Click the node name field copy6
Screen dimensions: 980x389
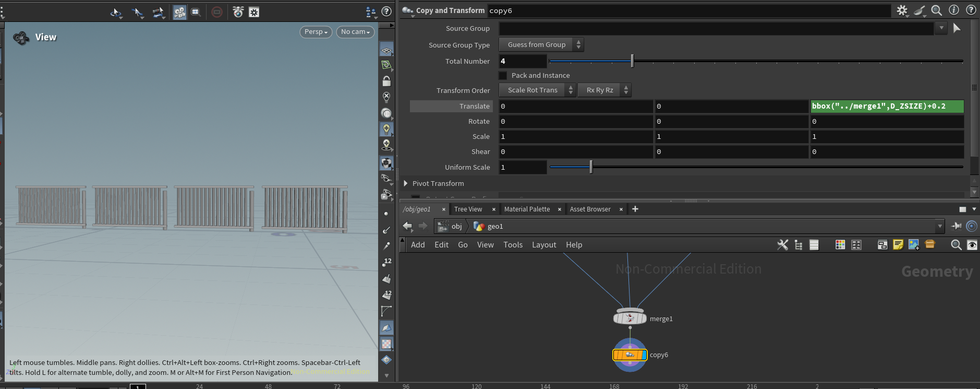click(688, 10)
